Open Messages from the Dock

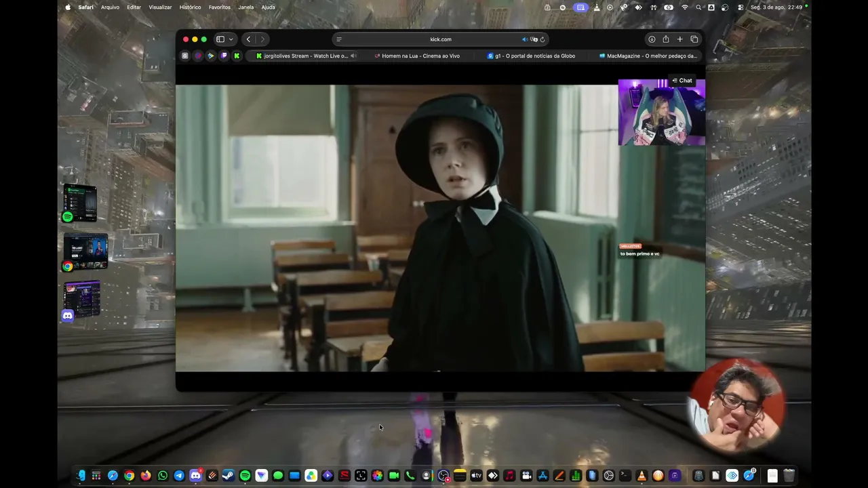click(x=278, y=476)
